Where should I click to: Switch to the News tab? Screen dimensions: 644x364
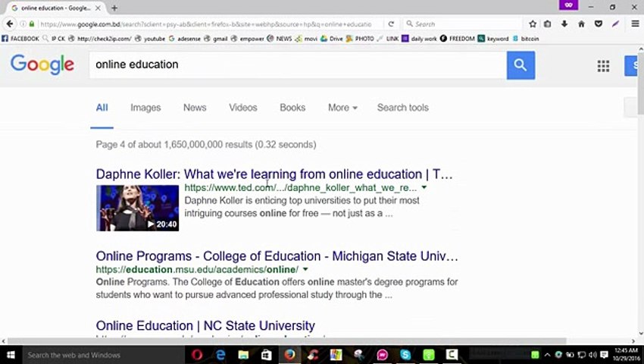(195, 108)
